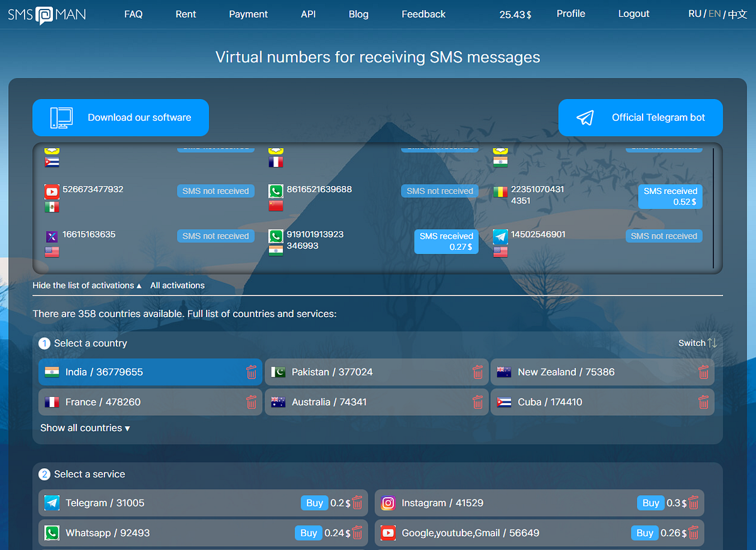756x550 pixels.
Task: Remove Google,youtube,Gmail service trash icon
Action: tap(694, 533)
